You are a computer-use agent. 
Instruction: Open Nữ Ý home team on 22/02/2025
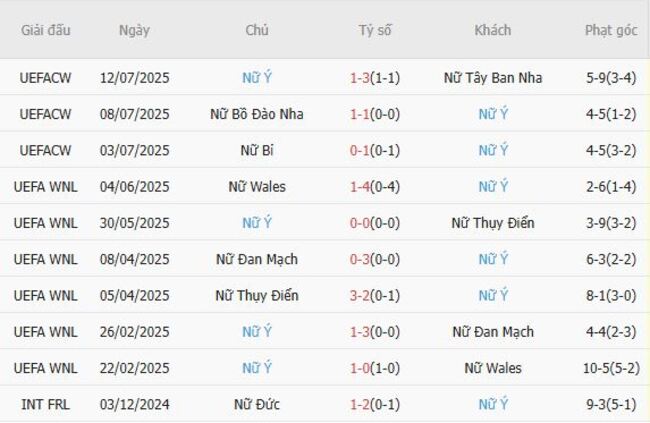click(x=257, y=368)
